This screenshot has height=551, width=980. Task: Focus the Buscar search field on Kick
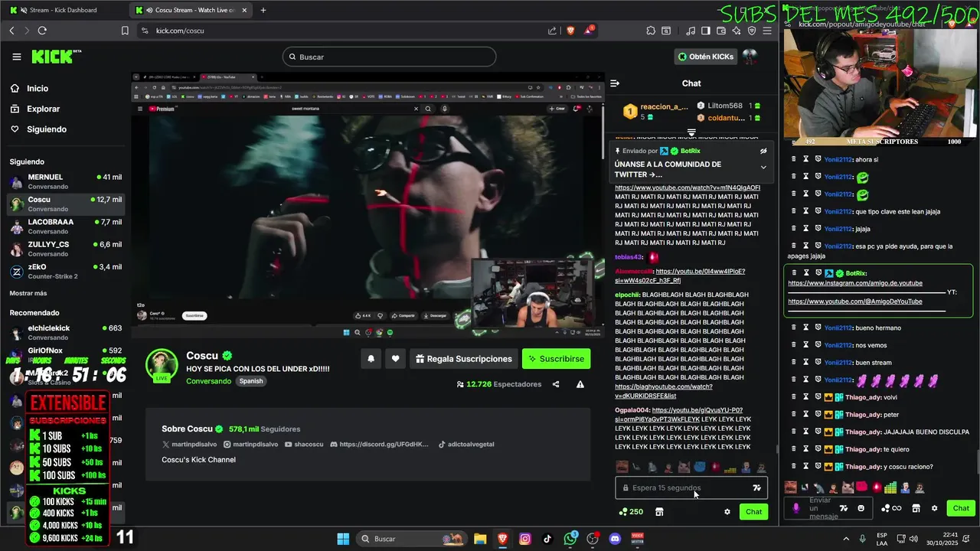point(389,57)
